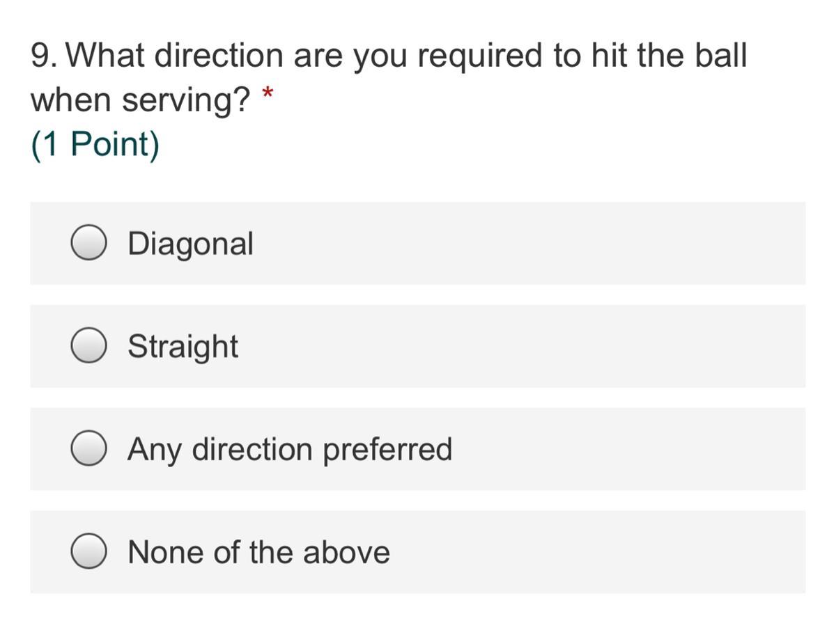Click the red required asterisk
The width and height of the screenshot is (836, 644).
click(x=267, y=93)
